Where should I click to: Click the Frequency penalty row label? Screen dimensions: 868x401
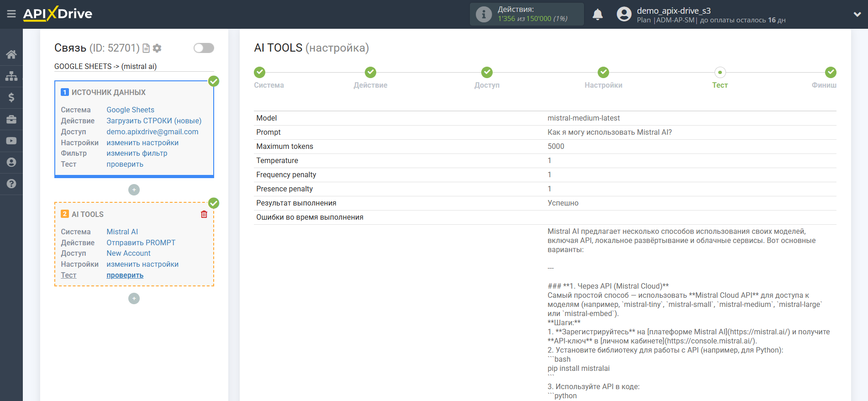click(x=286, y=174)
